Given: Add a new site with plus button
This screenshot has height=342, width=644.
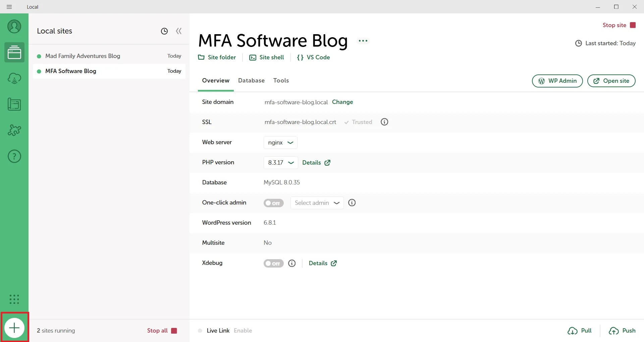Looking at the screenshot, I should [14, 328].
